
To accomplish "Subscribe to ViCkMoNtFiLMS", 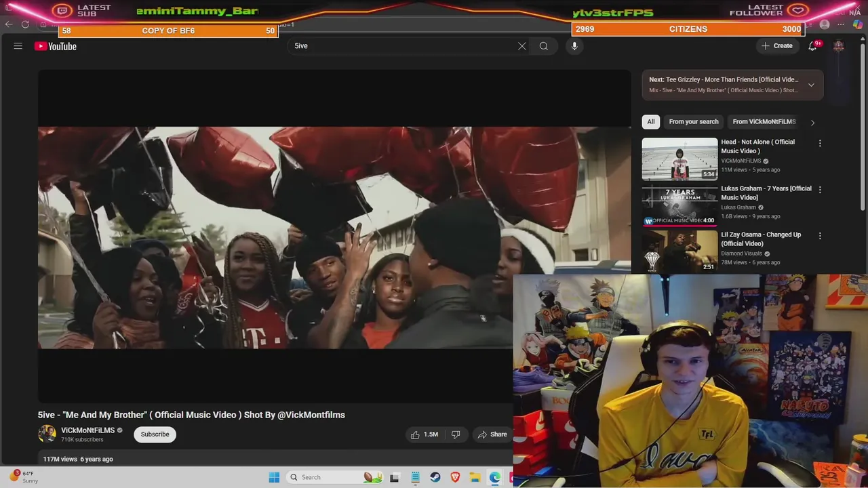I will (155, 434).
